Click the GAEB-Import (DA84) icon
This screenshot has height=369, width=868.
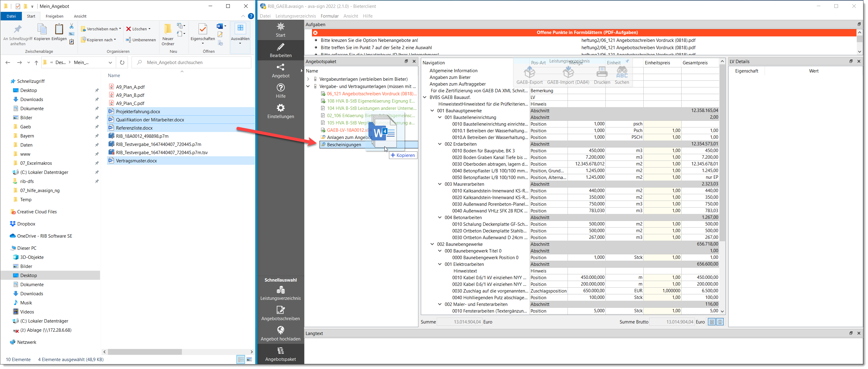(568, 75)
